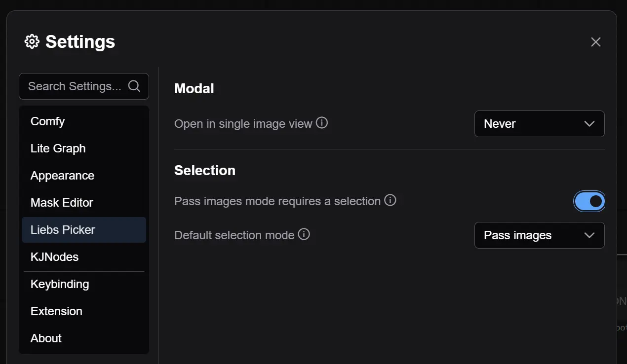Toggle Pass images mode requires a selection
The height and width of the screenshot is (364, 627).
[x=589, y=201]
